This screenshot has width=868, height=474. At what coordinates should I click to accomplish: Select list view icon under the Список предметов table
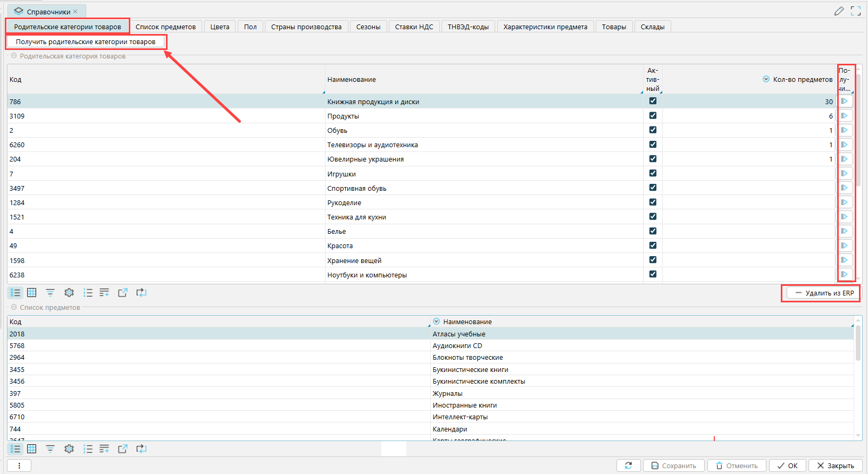15,449
